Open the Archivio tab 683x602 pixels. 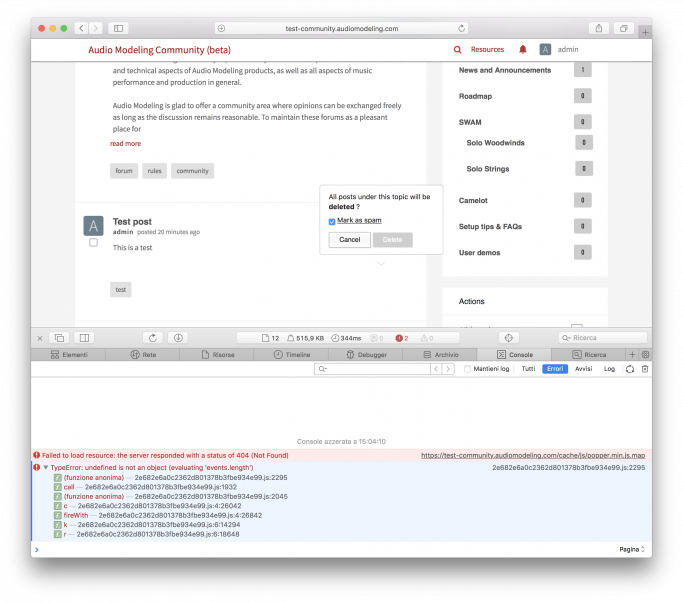pos(440,355)
